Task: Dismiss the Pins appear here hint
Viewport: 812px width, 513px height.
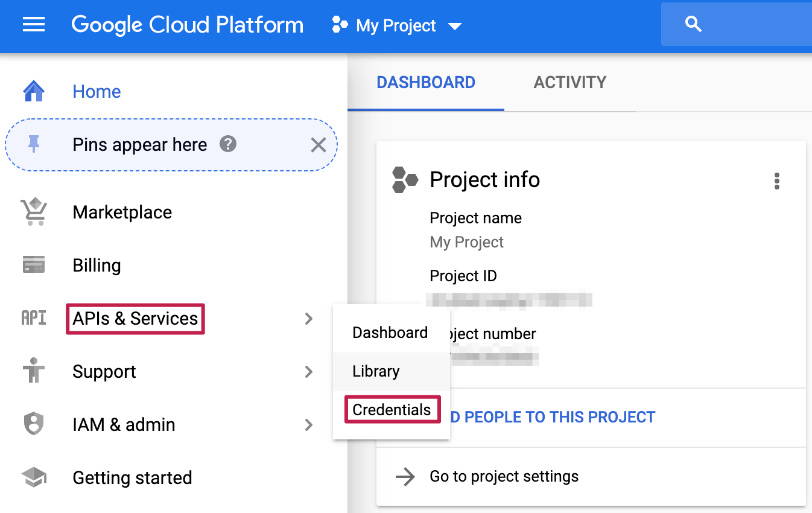Action: tap(318, 145)
